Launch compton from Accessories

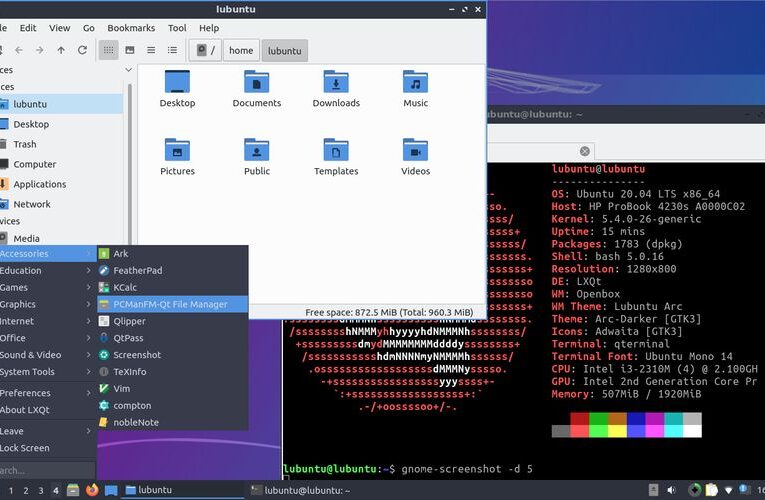tap(172, 405)
